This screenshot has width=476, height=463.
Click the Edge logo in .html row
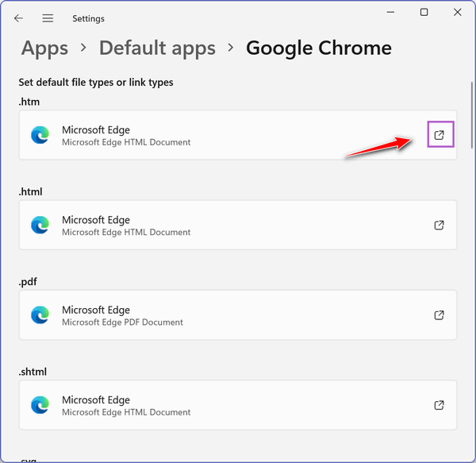pyautogui.click(x=40, y=225)
